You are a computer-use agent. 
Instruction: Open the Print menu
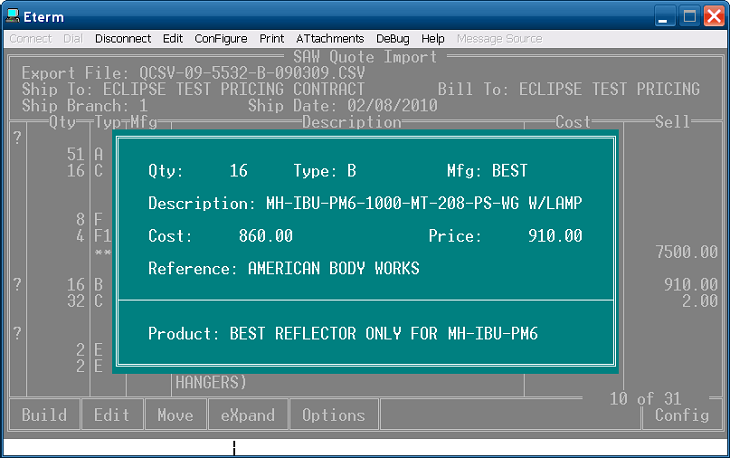[271, 39]
